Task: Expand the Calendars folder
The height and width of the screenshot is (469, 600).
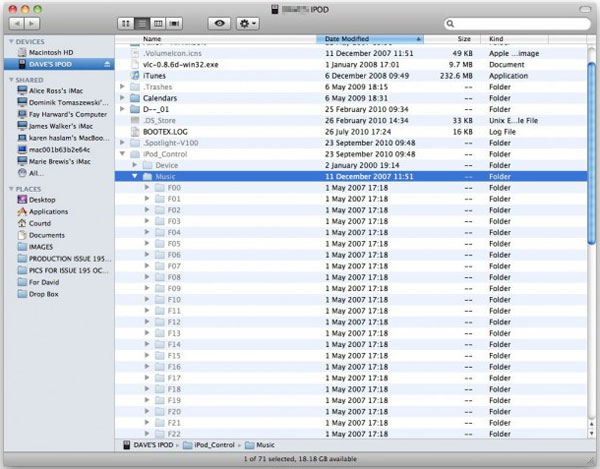Action: [122, 98]
